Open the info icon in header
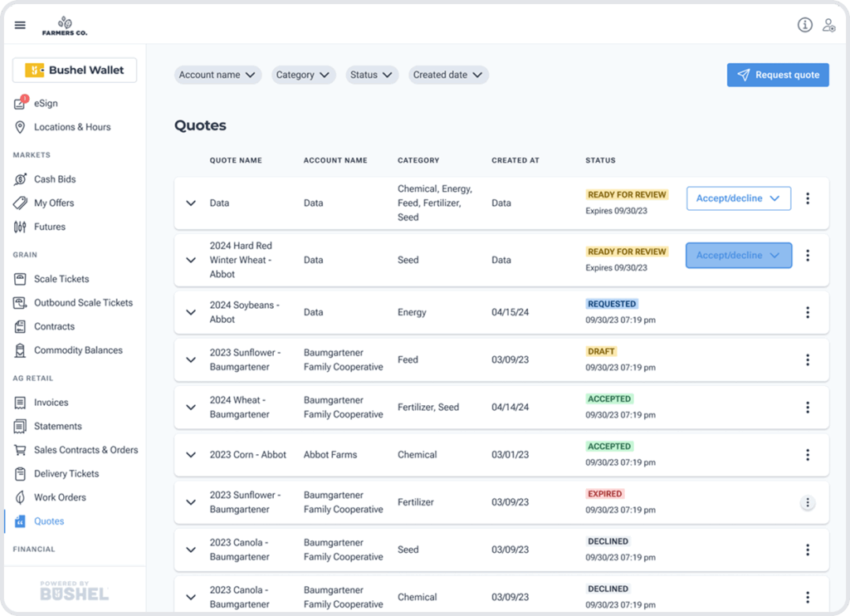This screenshot has width=850, height=616. pyautogui.click(x=805, y=25)
